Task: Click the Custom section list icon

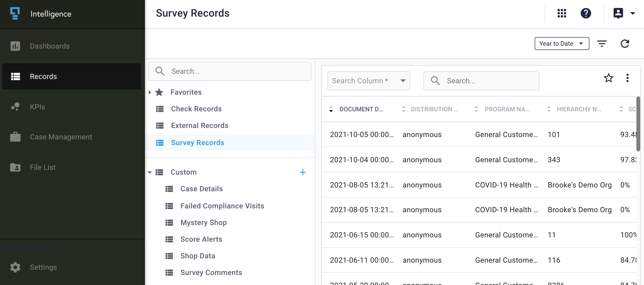Action: (x=159, y=172)
